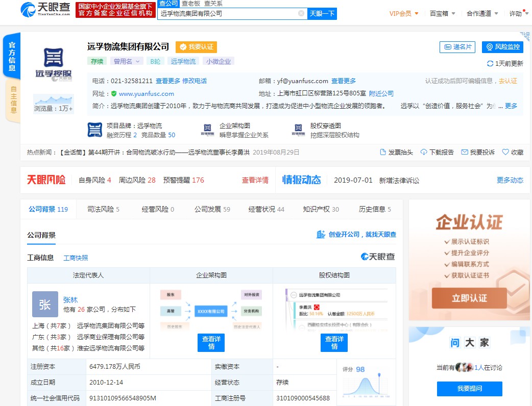Click the refresh icon beside 1天前更新
532x406 pixels.
[x=490, y=63]
